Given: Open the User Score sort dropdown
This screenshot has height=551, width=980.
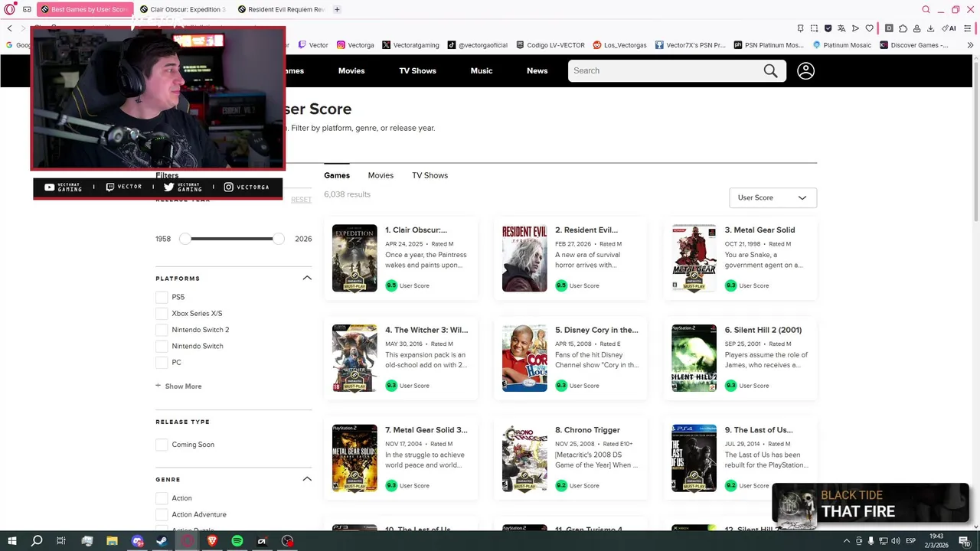Looking at the screenshot, I should pyautogui.click(x=773, y=197).
